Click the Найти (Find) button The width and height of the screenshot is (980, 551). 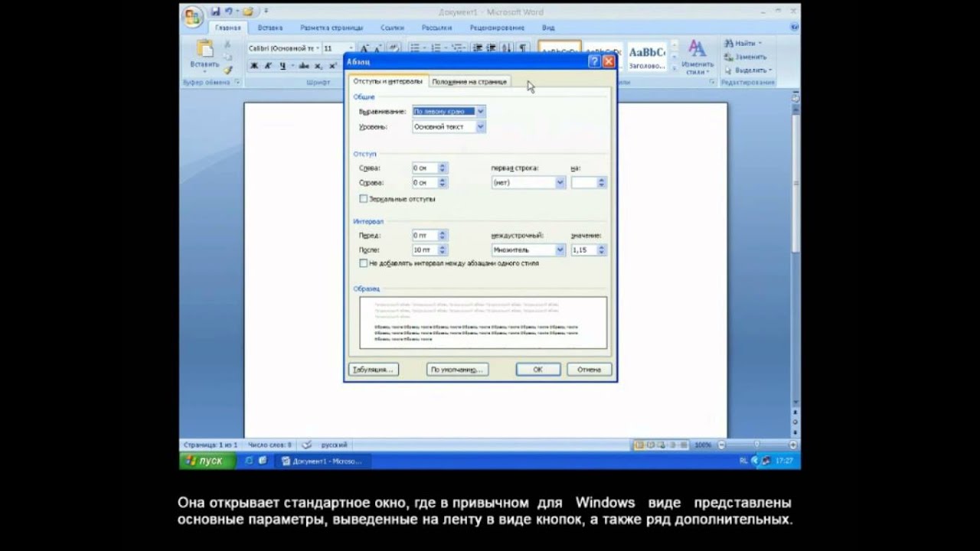(742, 44)
